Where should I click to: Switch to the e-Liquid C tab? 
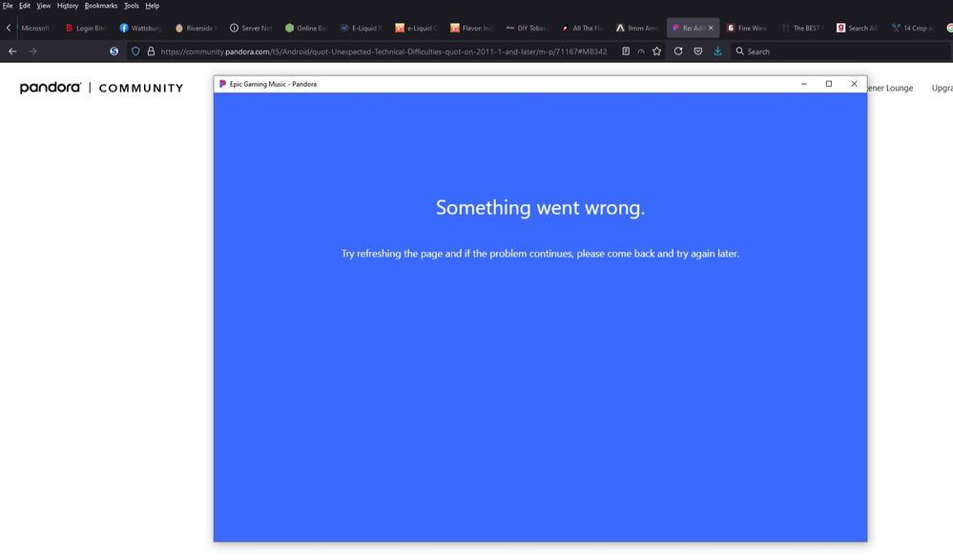click(x=416, y=28)
